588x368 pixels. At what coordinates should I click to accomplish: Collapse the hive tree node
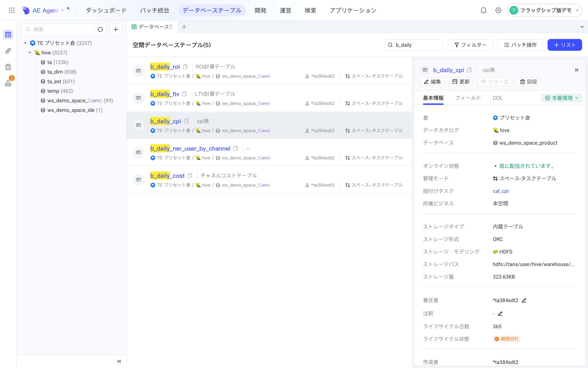(30, 53)
